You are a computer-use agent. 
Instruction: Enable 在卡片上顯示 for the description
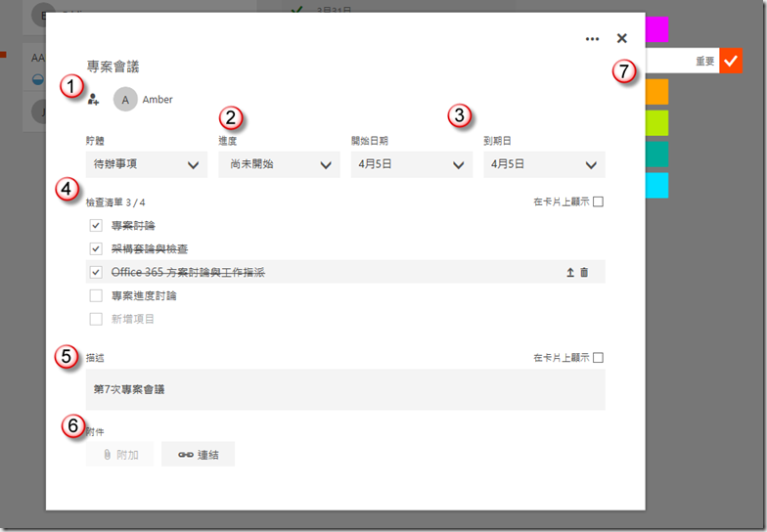pyautogui.click(x=598, y=358)
